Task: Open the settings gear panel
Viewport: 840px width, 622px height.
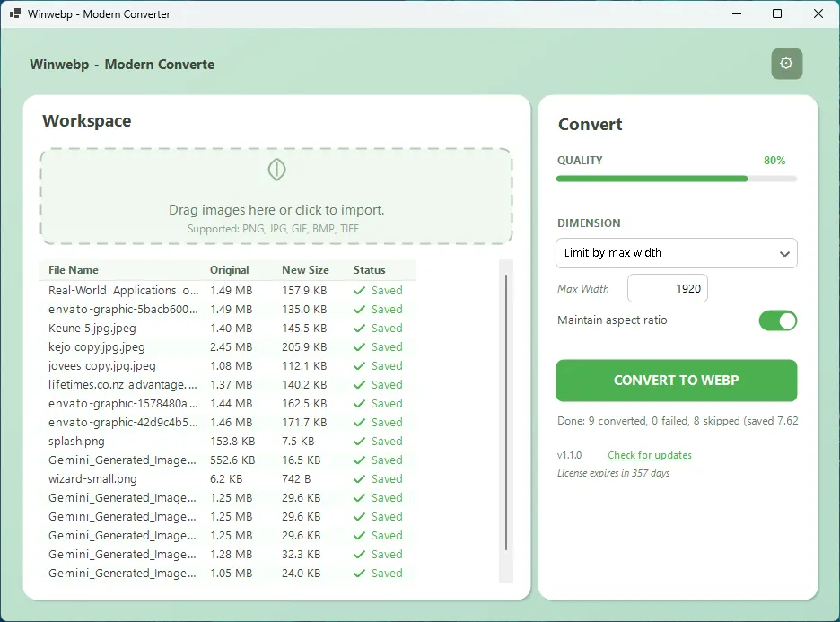Action: click(786, 64)
